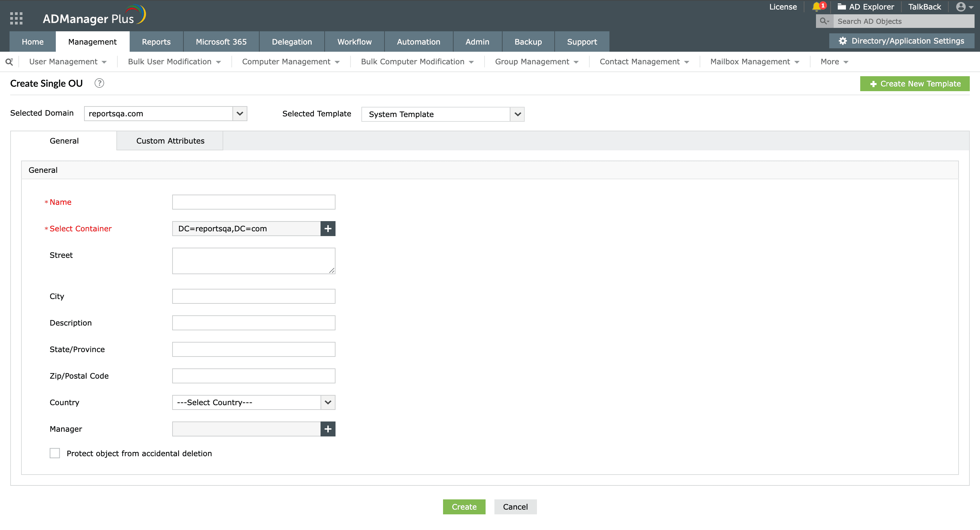
Task: Click the help question mark icon
Action: [99, 83]
